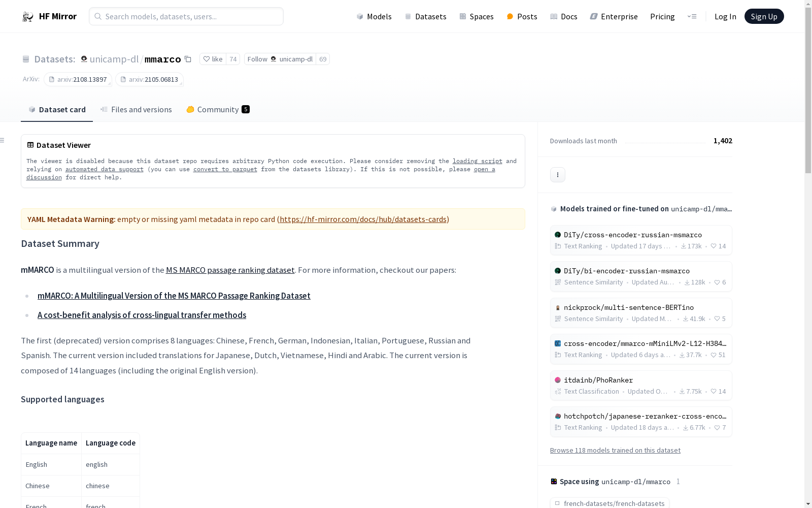
Task: Open the Community tab
Action: [218, 109]
